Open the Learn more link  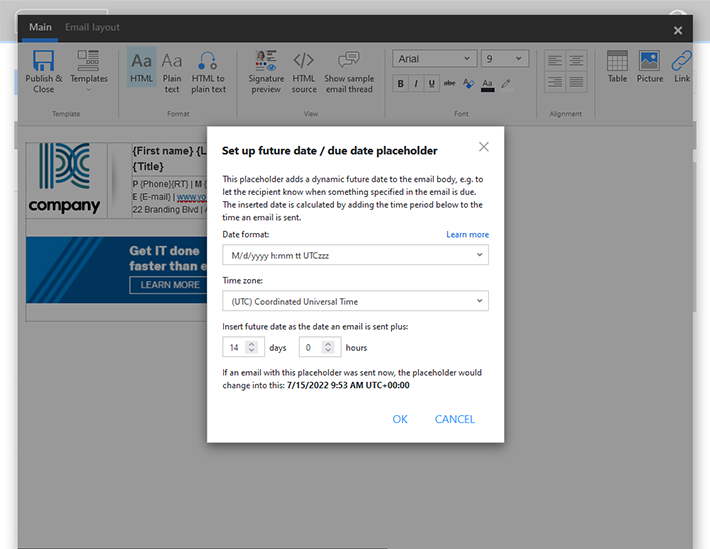click(467, 234)
